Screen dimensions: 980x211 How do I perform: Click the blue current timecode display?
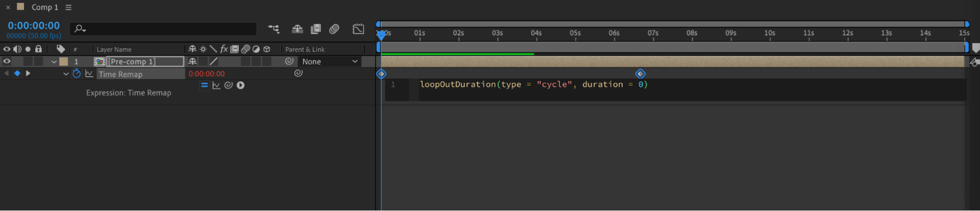click(33, 26)
